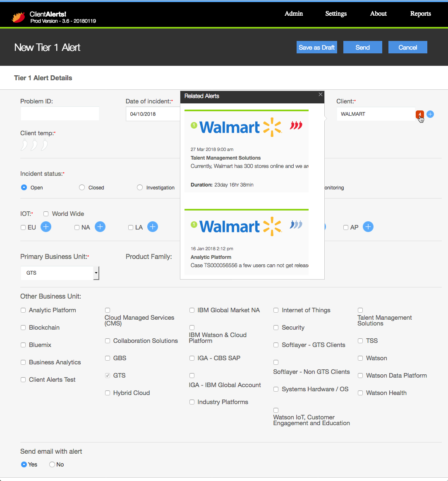Image resolution: width=448 pixels, height=481 pixels.
Task: Add NA region with plus icon
Action: coord(100,227)
